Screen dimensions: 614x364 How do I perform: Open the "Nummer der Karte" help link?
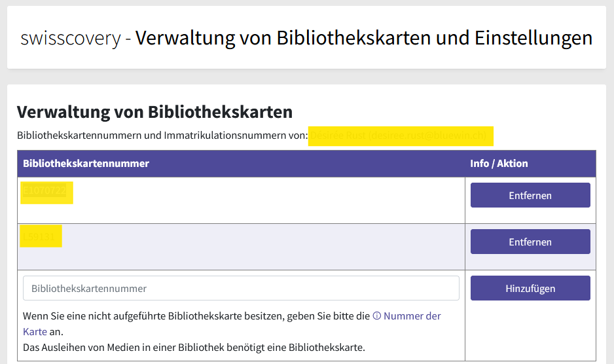click(x=412, y=316)
